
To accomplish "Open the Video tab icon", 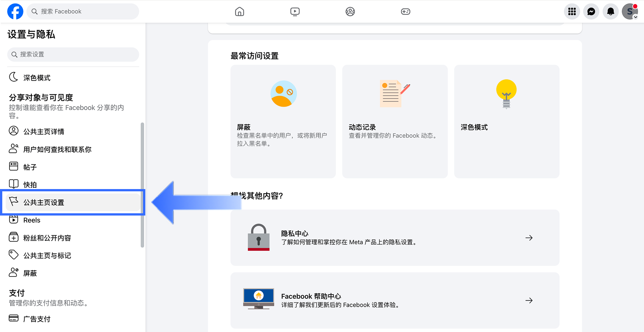I will (x=295, y=12).
